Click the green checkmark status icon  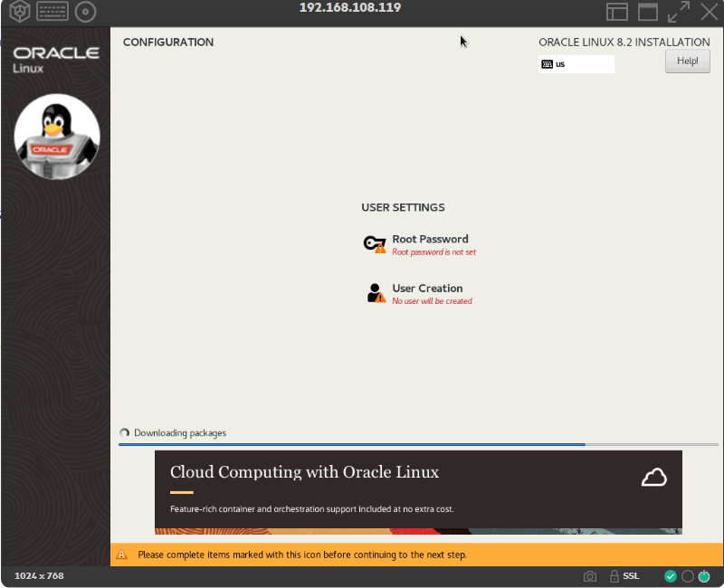tap(671, 576)
